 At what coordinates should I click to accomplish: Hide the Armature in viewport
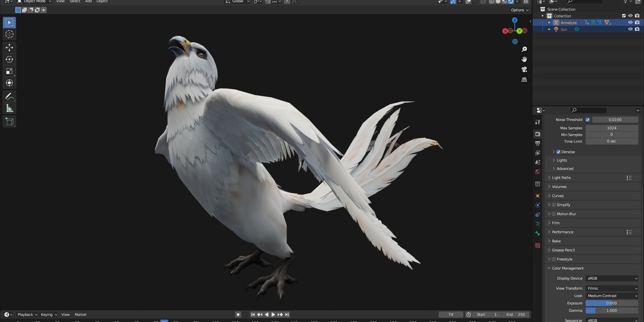[630, 23]
